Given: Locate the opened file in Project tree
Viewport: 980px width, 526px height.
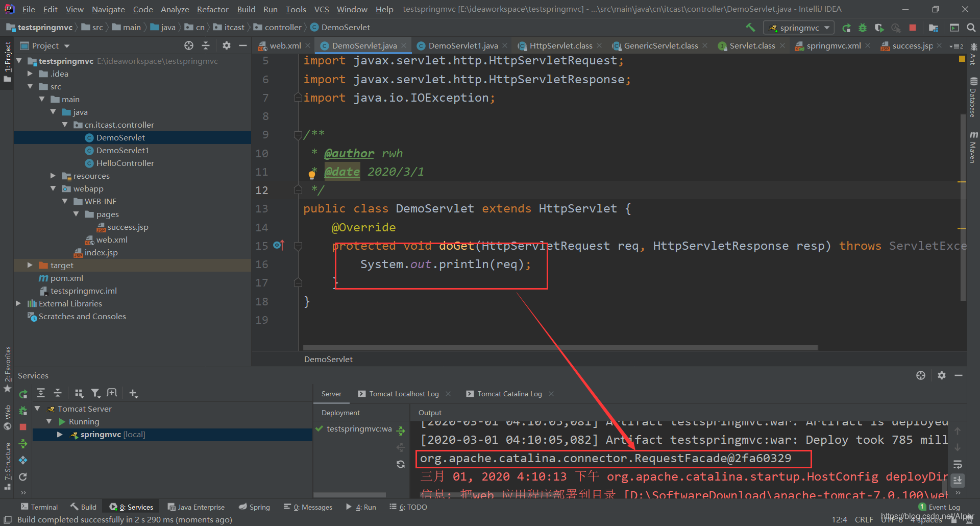Looking at the screenshot, I should coord(189,45).
